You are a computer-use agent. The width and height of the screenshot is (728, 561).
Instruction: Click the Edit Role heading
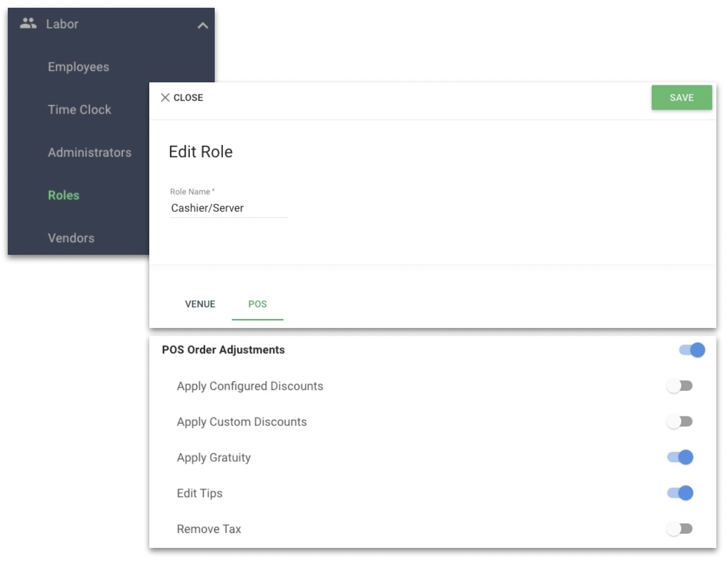[201, 152]
